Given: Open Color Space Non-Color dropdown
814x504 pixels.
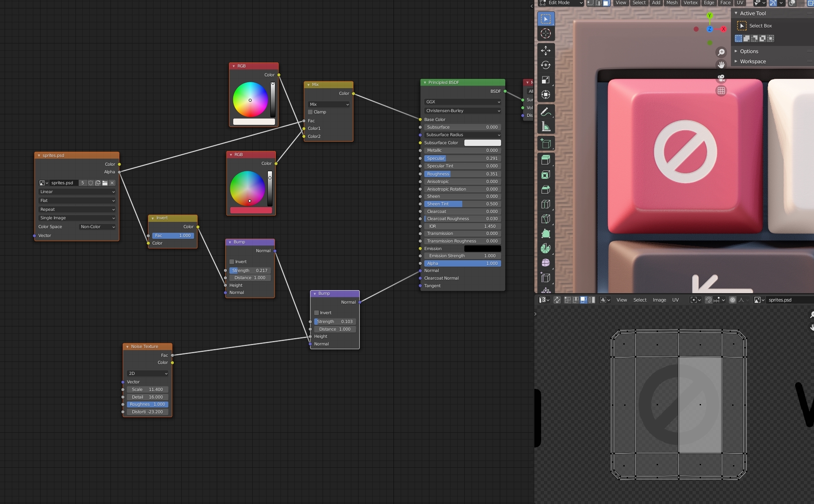Looking at the screenshot, I should click(97, 227).
